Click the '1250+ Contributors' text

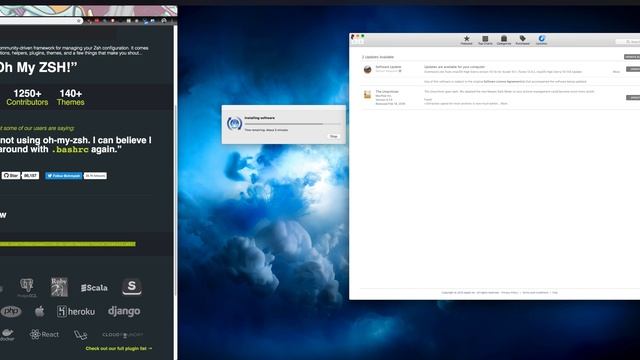click(27, 98)
